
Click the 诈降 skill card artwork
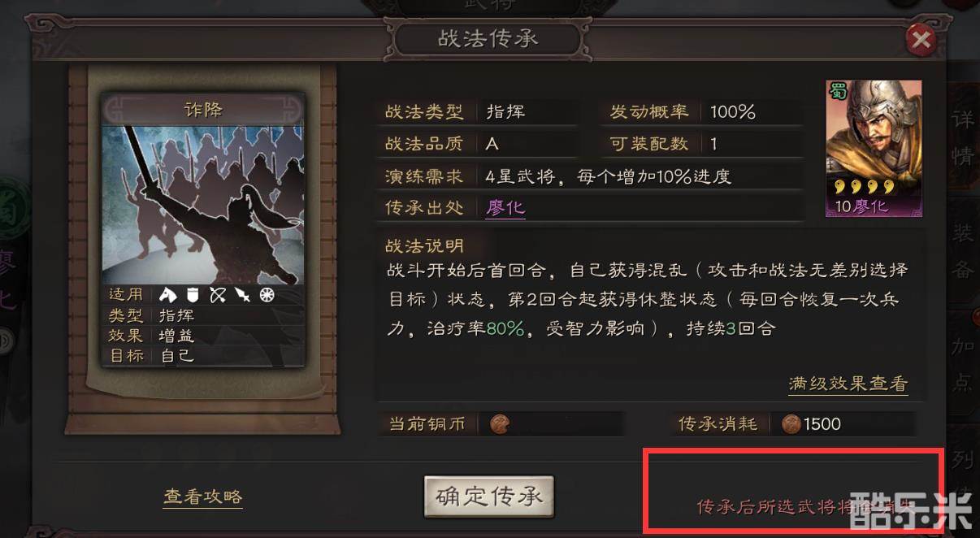point(202,203)
